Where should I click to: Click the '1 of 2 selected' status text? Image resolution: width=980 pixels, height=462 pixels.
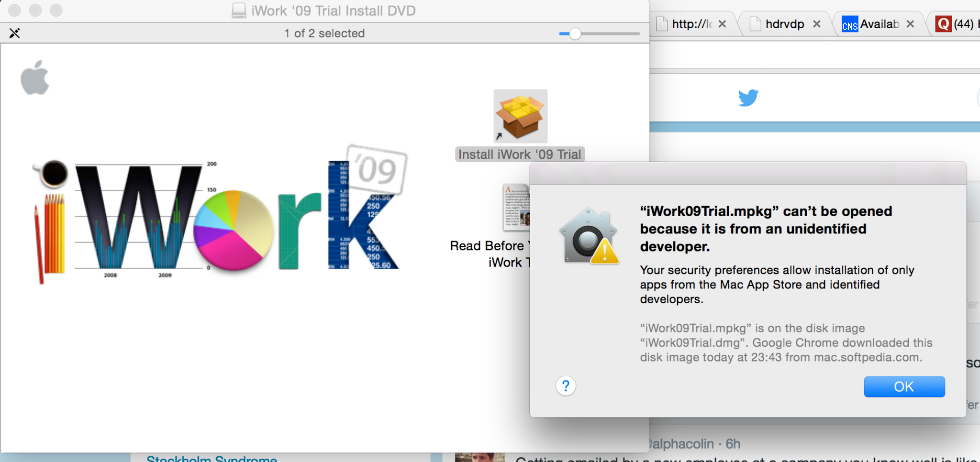tap(324, 33)
